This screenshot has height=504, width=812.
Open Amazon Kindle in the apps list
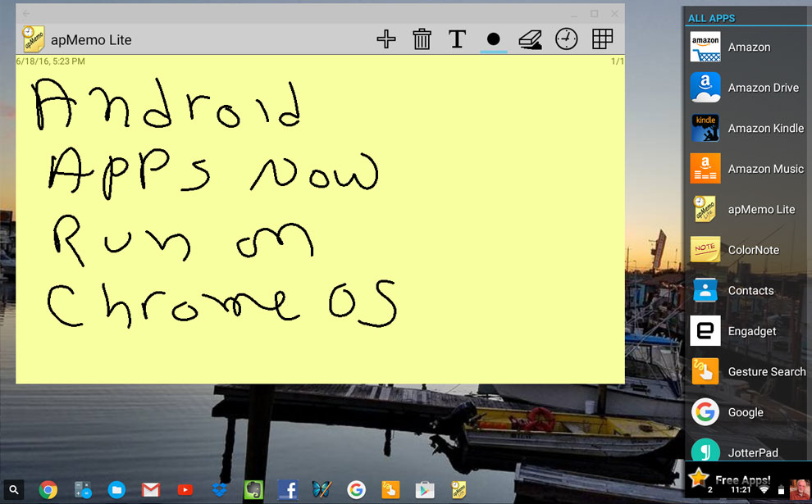tap(748, 128)
